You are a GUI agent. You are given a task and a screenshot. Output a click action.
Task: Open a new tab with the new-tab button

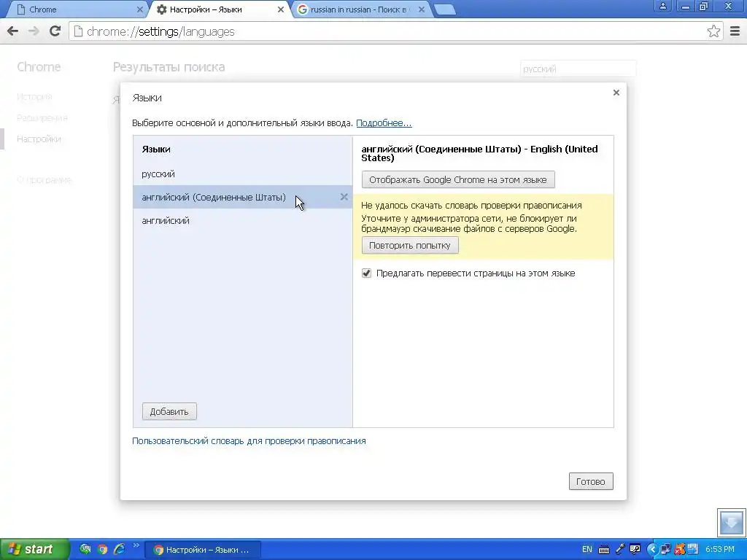[x=445, y=9]
